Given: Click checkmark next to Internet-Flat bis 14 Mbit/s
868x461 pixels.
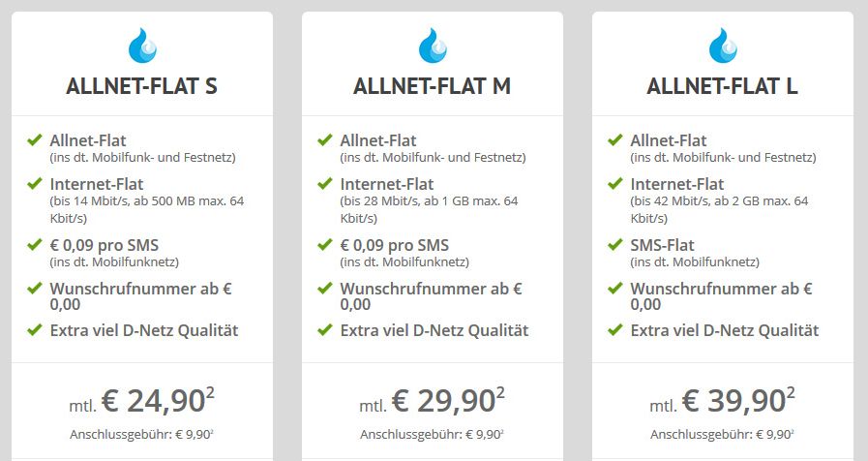Looking at the screenshot, I should (34, 183).
